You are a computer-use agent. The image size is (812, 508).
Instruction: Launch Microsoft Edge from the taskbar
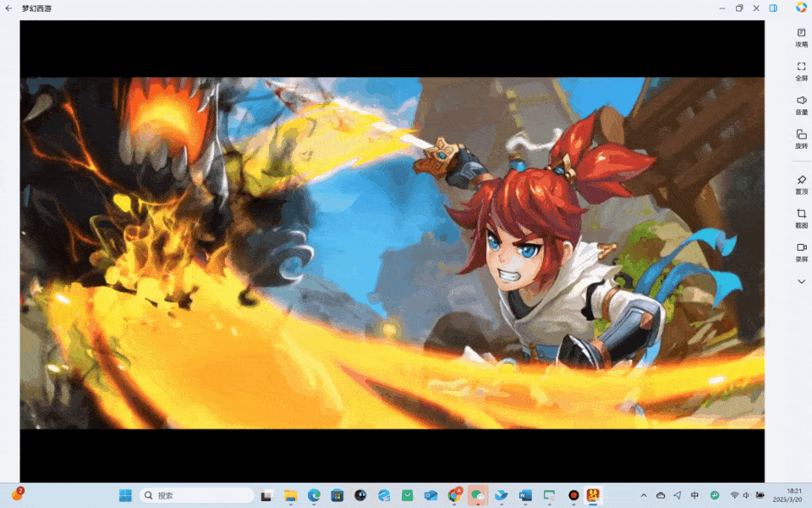[314, 495]
